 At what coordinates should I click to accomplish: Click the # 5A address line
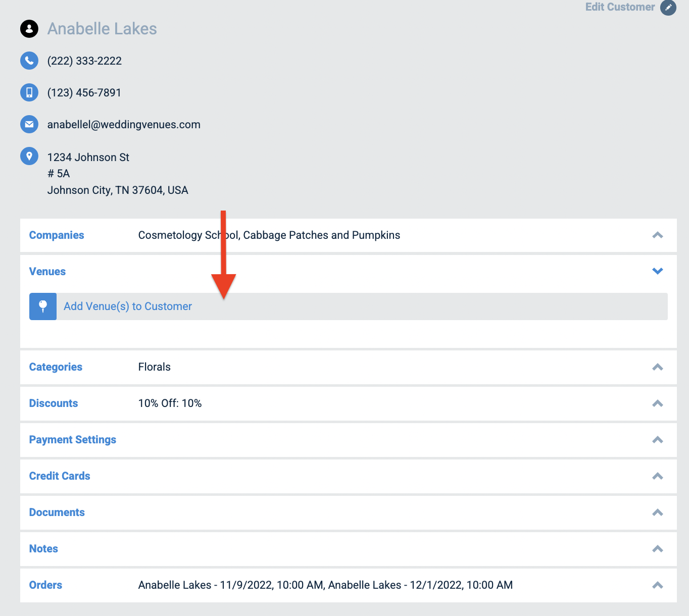click(59, 174)
